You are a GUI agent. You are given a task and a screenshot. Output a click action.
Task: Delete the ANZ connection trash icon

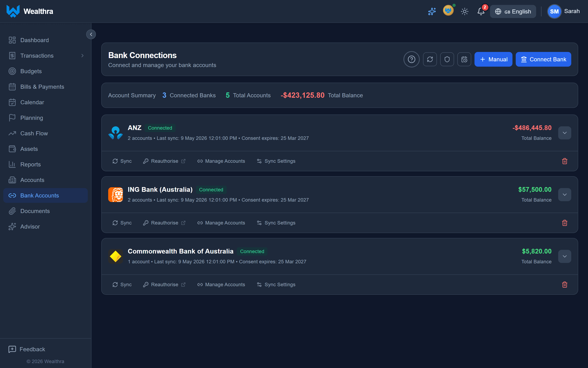tap(565, 161)
